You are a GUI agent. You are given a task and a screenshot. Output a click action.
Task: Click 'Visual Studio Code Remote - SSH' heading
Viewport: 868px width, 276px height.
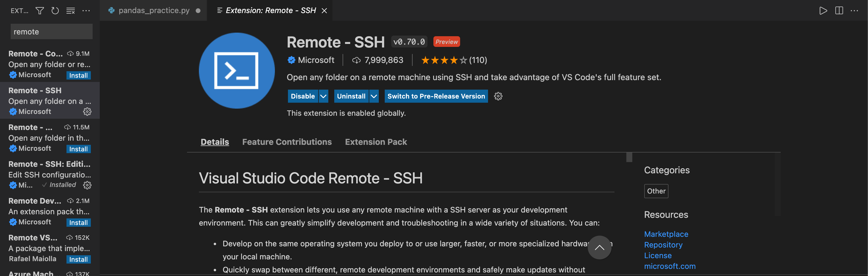pyautogui.click(x=310, y=178)
